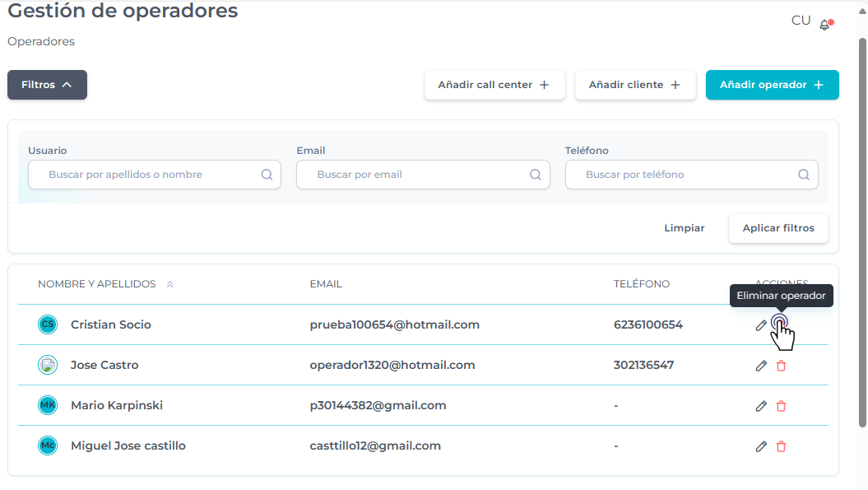The height and width of the screenshot is (490, 868).
Task: Sort by Nombre y Apellidos column
Action: (169, 284)
